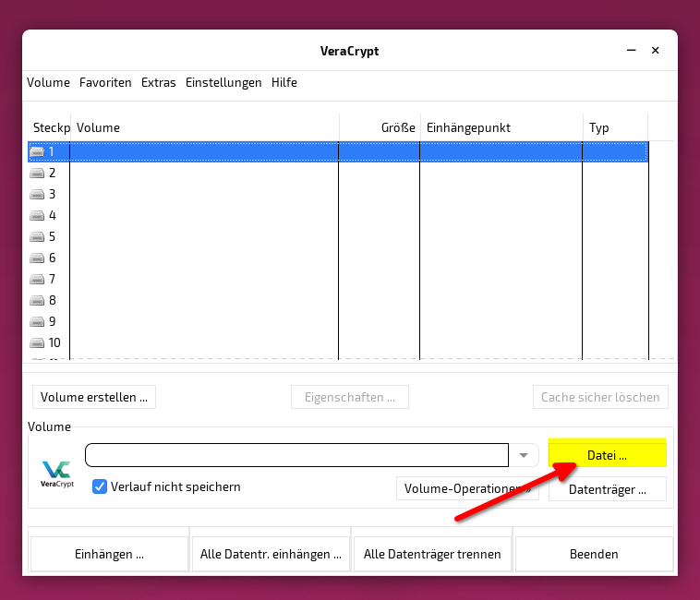Click the Typ column header

tap(616, 127)
